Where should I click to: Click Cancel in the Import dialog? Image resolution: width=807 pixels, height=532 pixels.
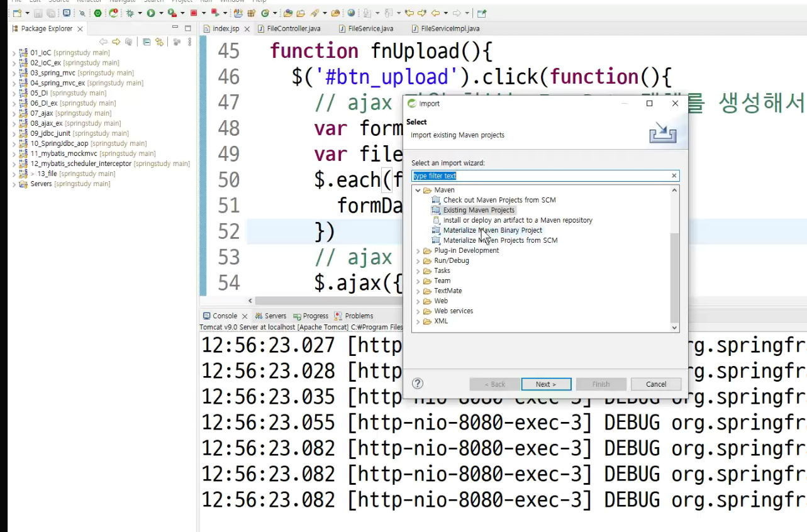pyautogui.click(x=656, y=384)
